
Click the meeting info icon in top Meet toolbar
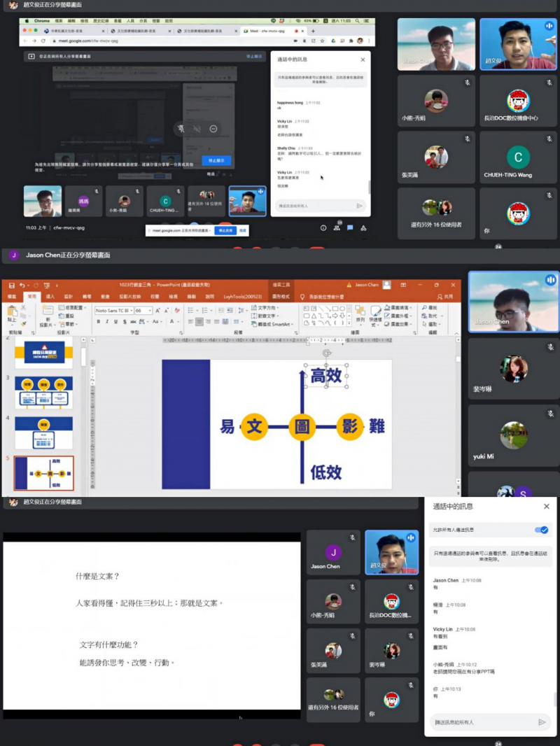[323, 227]
